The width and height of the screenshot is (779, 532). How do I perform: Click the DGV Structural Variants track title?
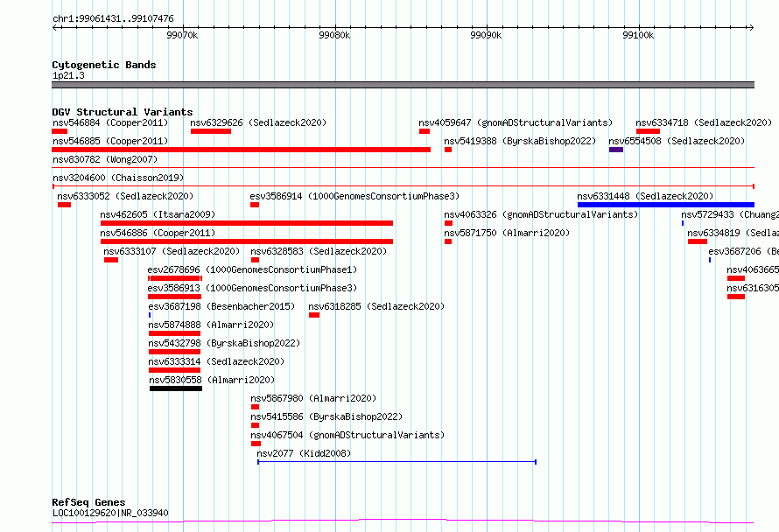123,112
